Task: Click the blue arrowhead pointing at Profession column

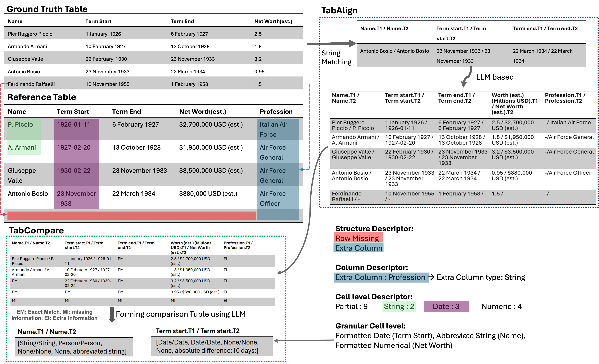Action: point(302,170)
